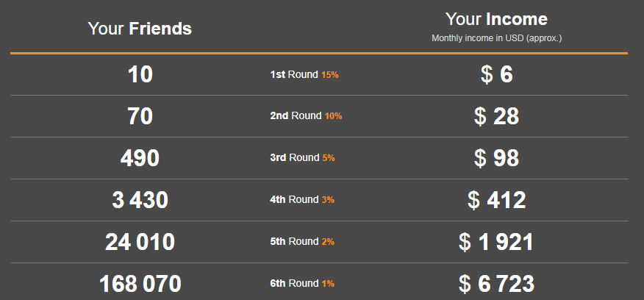
Task: Pick the $ 1 921 income value
Action: 496,242
